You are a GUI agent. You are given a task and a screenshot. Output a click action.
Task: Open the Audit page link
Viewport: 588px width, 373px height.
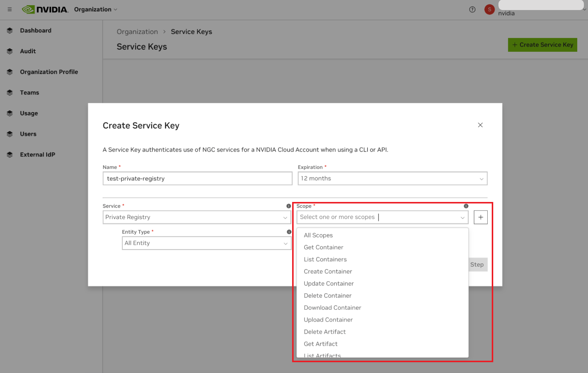coord(28,51)
